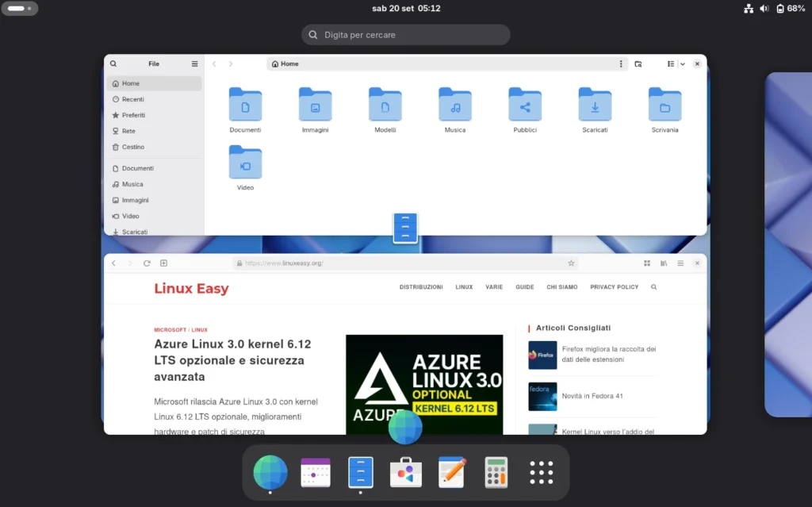Show all applications grid
Viewport: 812px width, 507px height.
point(542,472)
